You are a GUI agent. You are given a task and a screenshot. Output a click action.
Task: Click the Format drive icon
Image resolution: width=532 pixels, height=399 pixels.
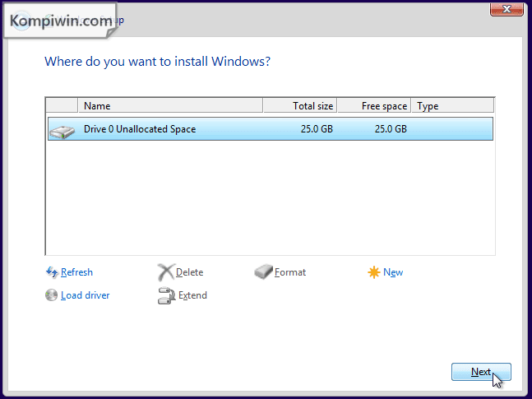tap(264, 271)
